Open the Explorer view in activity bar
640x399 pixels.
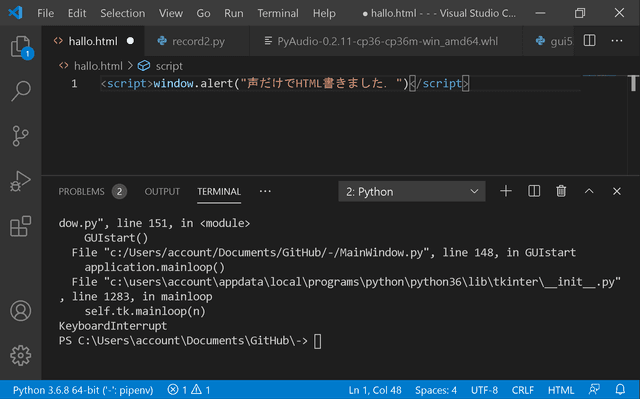click(20, 47)
